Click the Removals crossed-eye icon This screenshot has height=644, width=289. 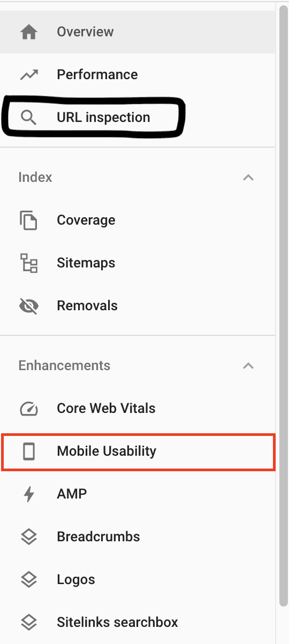(29, 306)
